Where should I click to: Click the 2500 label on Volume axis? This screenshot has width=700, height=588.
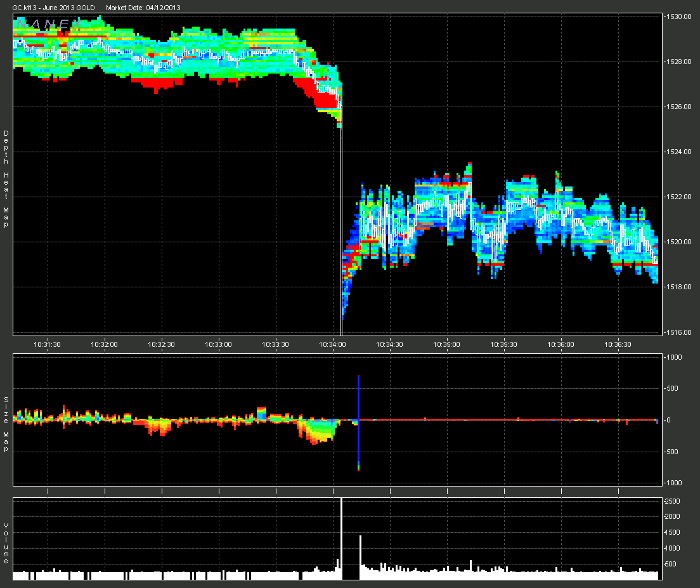(672, 501)
